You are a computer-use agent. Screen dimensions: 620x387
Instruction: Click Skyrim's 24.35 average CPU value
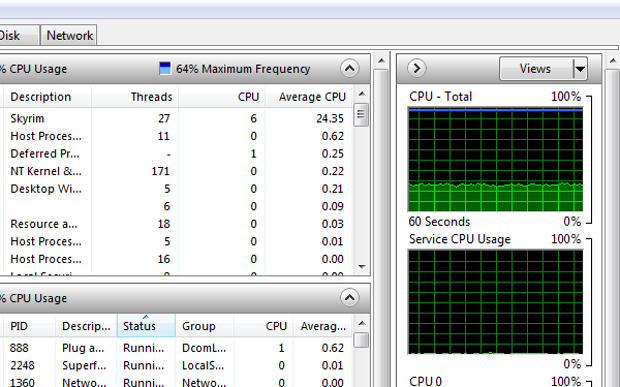point(330,119)
